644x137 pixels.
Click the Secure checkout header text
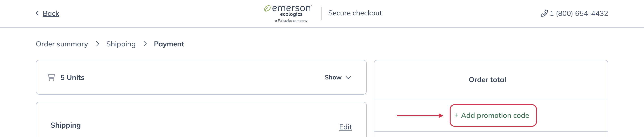(355, 13)
